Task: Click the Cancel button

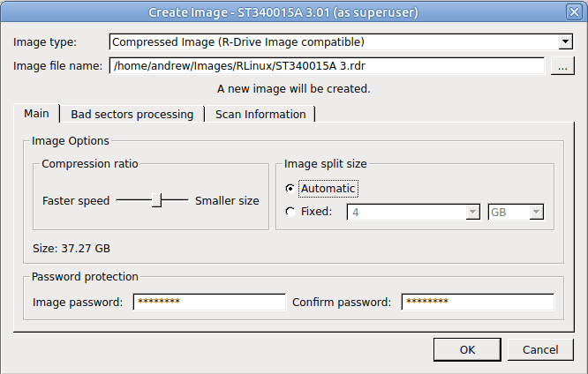Action: 540,349
